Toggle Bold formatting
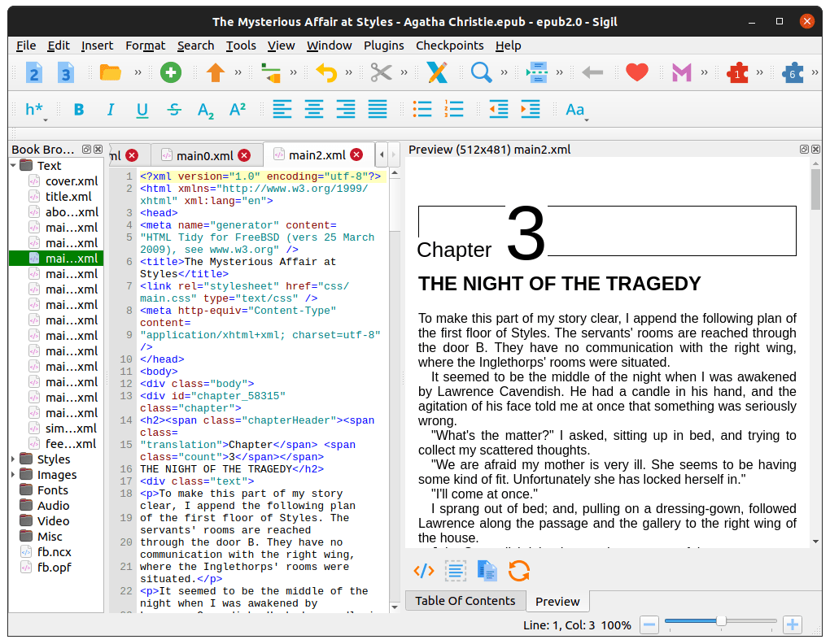 (x=79, y=110)
